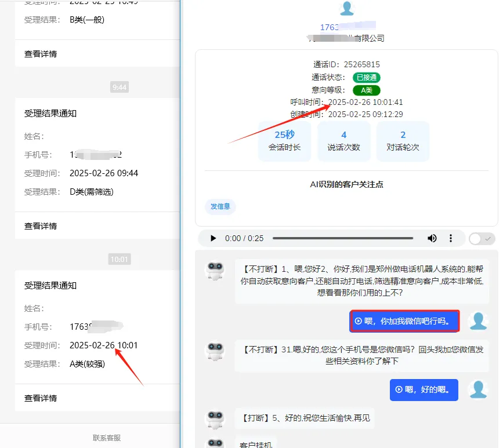Click the robot icon next to '客户挂机' entry
Viewport: 503px width, 448px height.
[216, 443]
